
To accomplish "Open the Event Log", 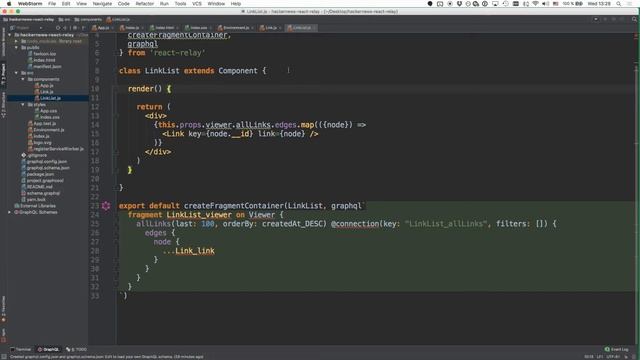I will (x=617, y=349).
